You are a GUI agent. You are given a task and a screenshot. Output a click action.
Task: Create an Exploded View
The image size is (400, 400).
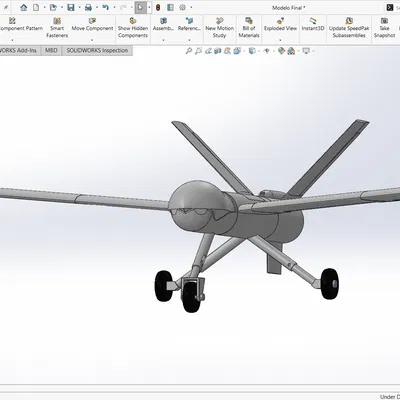click(280, 24)
